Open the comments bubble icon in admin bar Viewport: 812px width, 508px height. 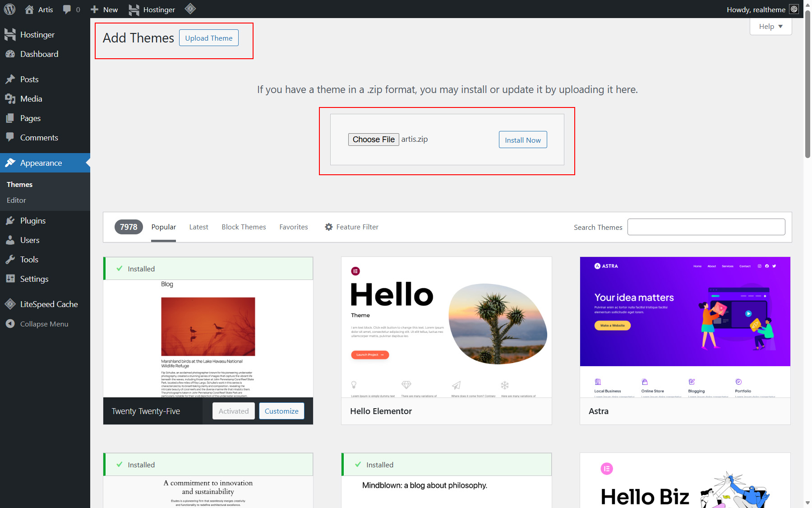67,9
